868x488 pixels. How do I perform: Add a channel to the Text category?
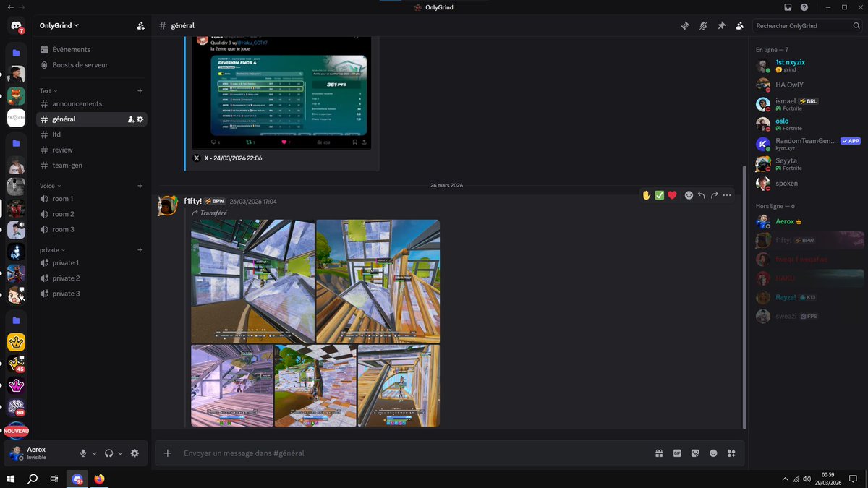[140, 91]
